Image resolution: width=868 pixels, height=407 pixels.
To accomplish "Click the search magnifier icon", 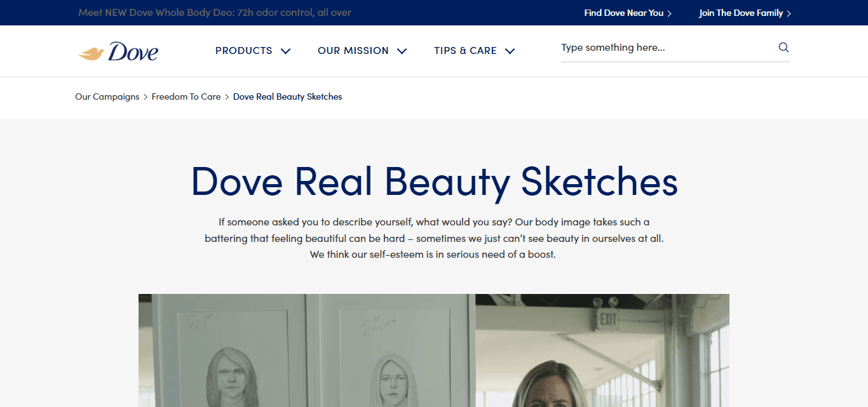I will click(783, 48).
